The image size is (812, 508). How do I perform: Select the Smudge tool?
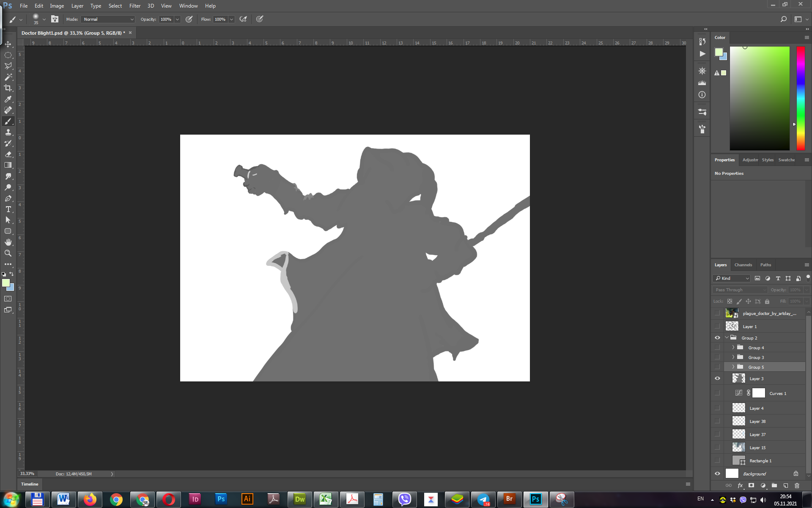[x=8, y=176]
